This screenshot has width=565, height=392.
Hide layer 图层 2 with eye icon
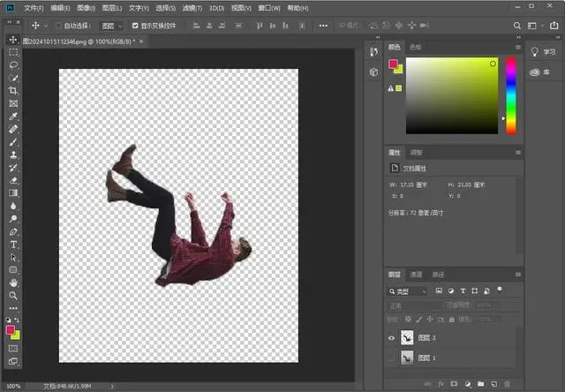tap(393, 336)
